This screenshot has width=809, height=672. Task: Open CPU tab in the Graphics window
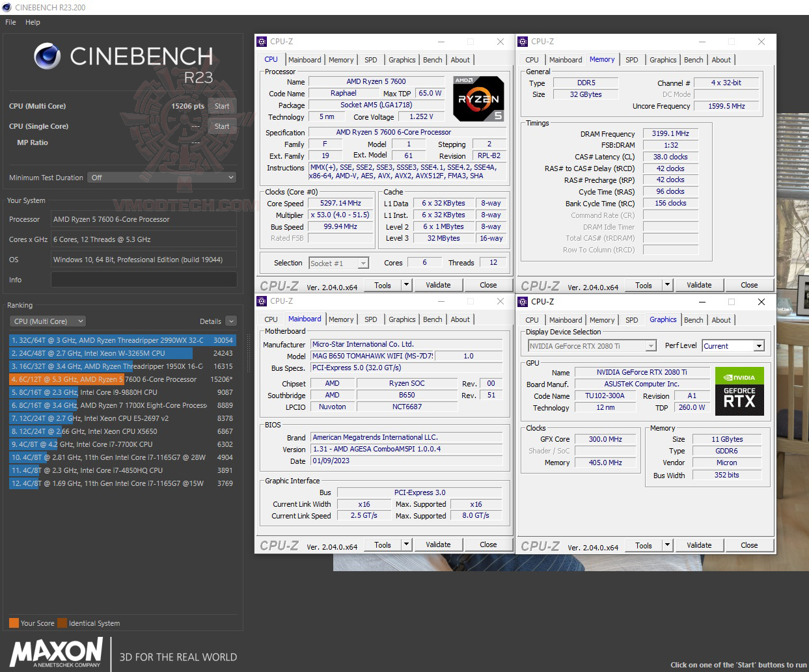click(x=532, y=320)
